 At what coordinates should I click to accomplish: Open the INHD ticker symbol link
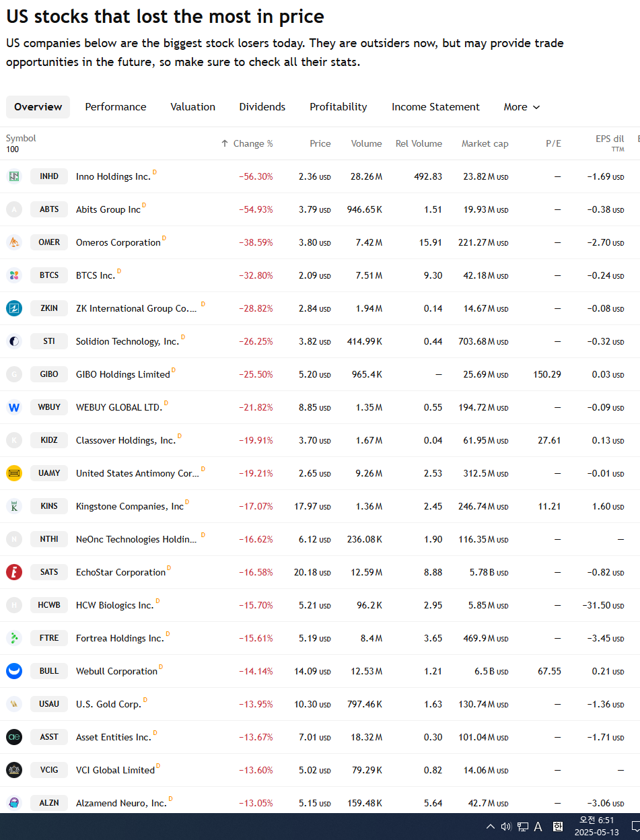pyautogui.click(x=49, y=176)
